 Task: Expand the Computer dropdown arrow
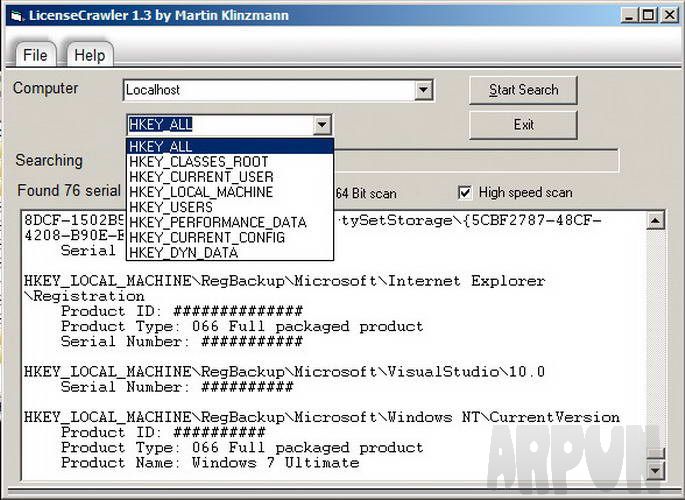click(423, 90)
